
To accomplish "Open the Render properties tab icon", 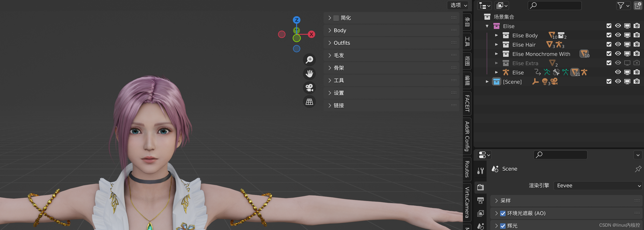I will (480, 187).
